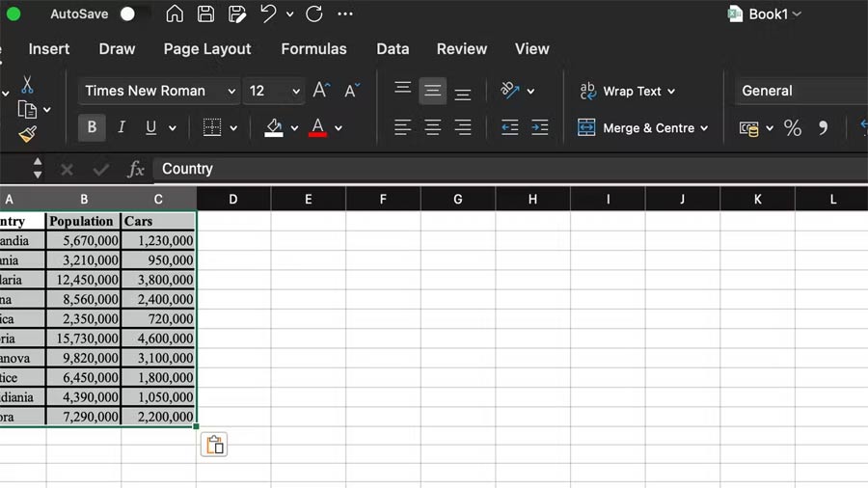This screenshot has height=488, width=868.
Task: Open the Merge & Centre dropdown arrow
Action: [704, 128]
